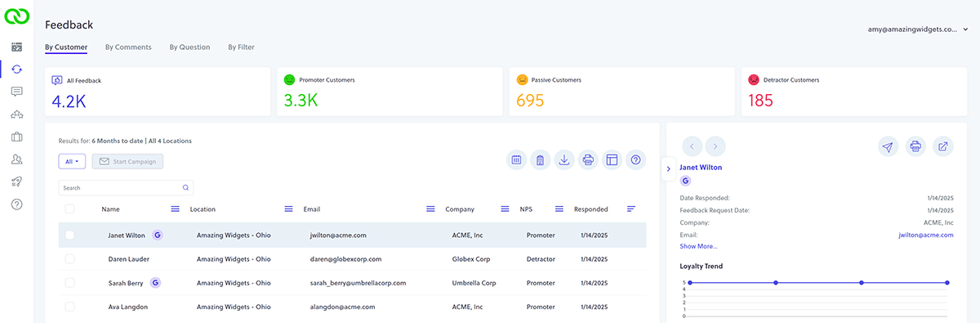Image resolution: width=980 pixels, height=323 pixels.
Task: Go to previous customer with left arrow
Action: 692,146
